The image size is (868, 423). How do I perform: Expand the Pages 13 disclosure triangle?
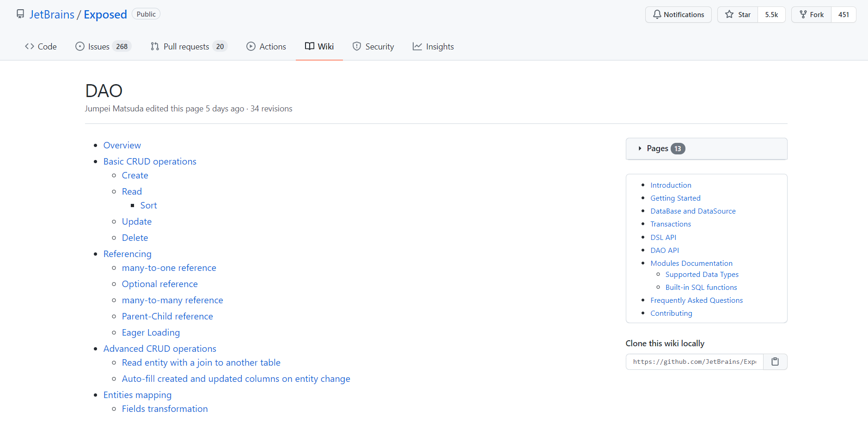click(640, 148)
